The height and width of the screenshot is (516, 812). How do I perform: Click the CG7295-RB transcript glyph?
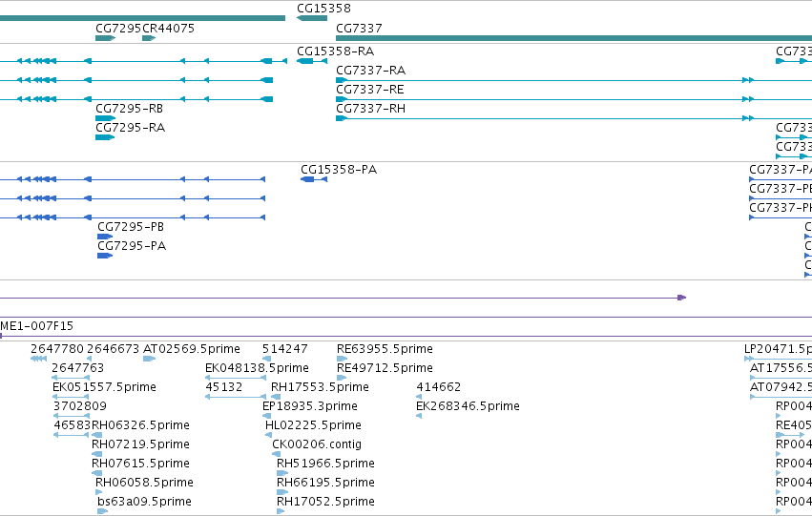pyautogui.click(x=105, y=118)
